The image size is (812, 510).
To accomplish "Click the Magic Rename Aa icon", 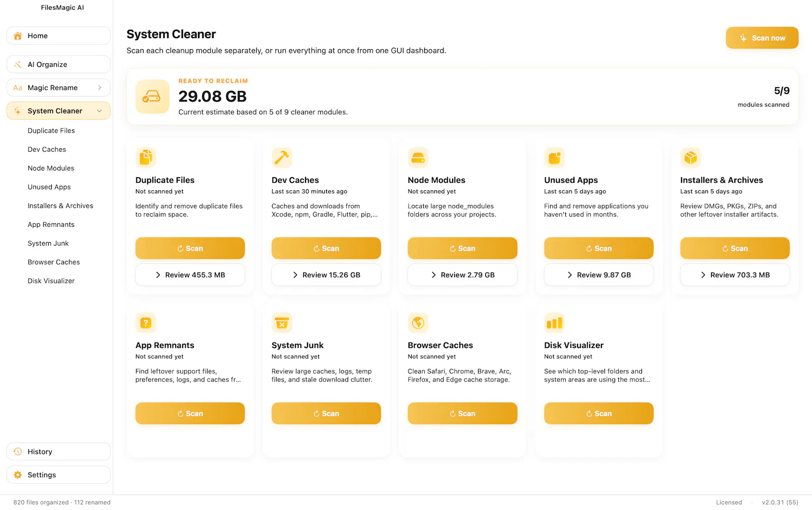I will [18, 88].
